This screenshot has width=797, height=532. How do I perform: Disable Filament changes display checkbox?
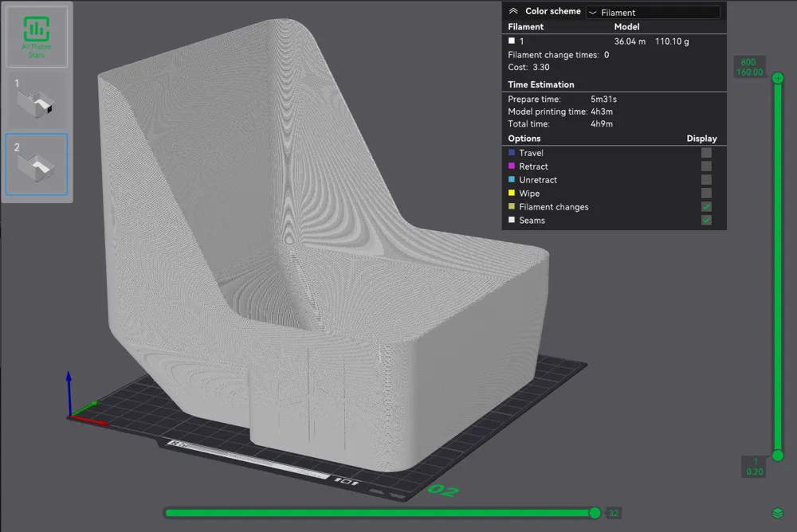point(706,206)
